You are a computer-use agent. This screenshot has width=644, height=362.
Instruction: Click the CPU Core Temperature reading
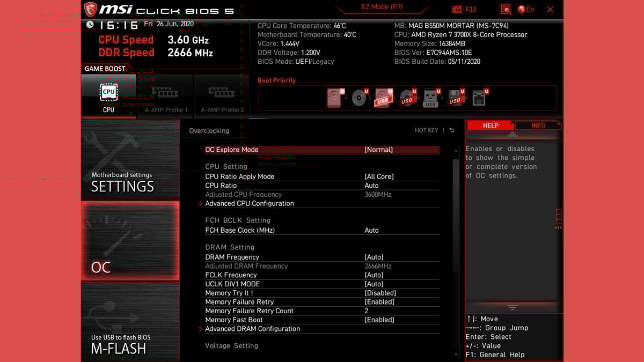302,26
